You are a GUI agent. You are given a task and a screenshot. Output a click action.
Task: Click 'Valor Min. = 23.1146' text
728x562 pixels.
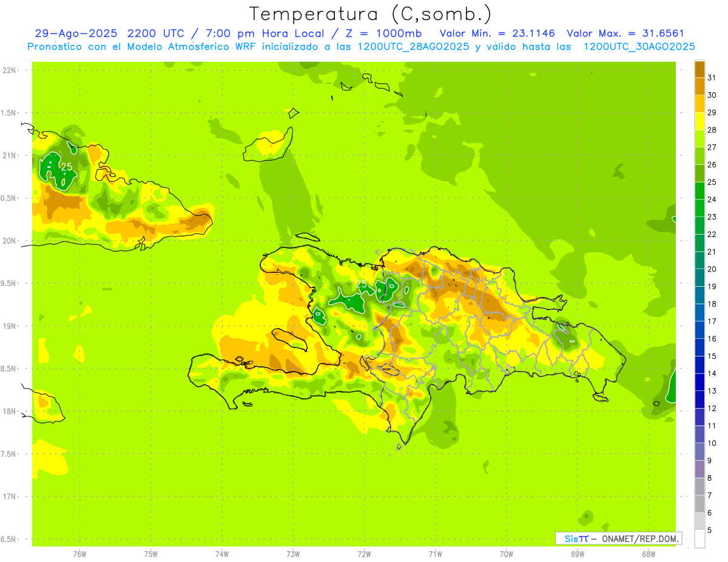(x=497, y=34)
